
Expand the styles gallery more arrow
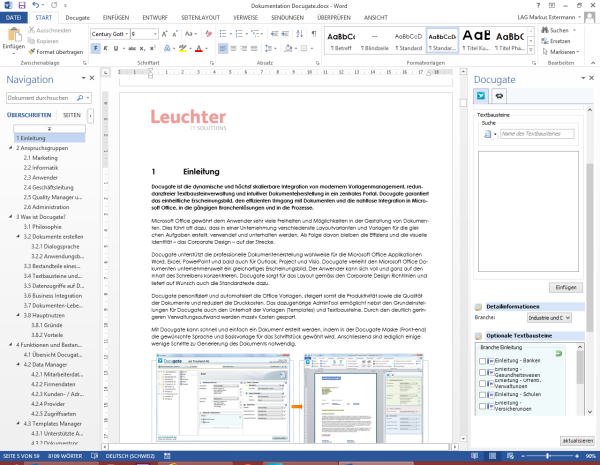pos(531,50)
